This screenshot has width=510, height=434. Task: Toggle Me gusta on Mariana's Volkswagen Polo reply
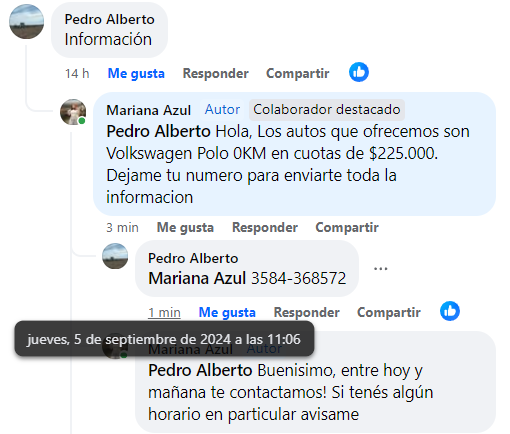185,227
